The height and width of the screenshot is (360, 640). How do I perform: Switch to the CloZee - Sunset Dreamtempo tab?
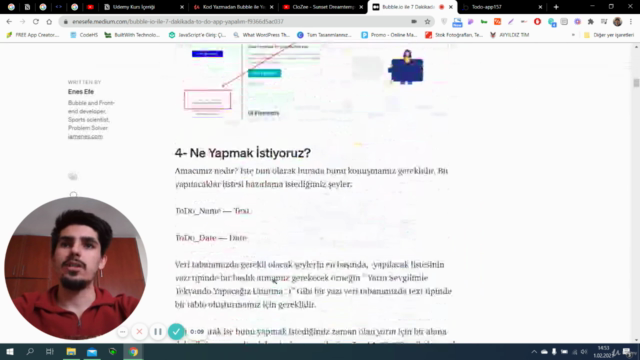pos(322,7)
